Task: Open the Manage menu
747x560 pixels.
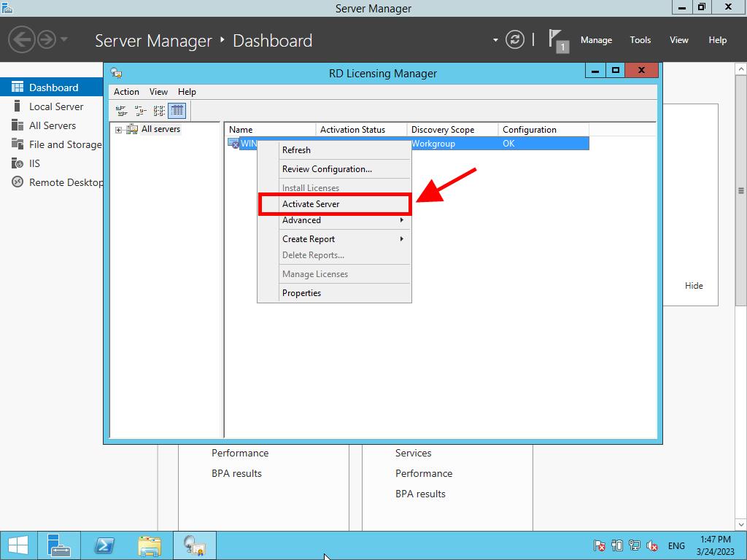Action: [x=596, y=40]
